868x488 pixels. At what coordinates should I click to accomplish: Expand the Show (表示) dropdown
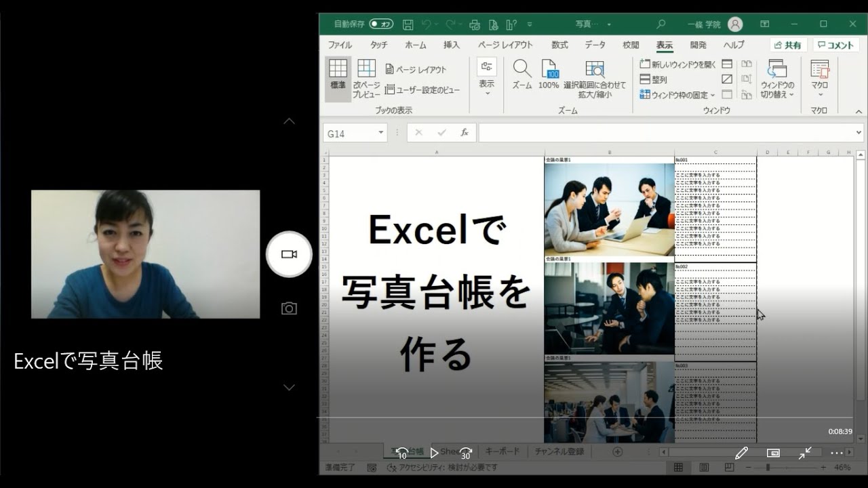[487, 77]
